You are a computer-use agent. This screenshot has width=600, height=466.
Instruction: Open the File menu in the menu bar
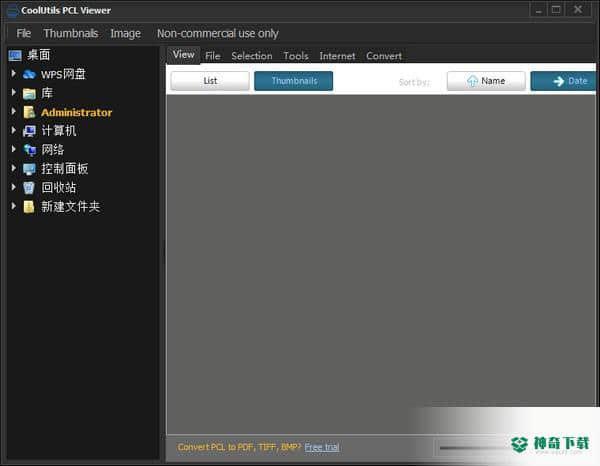click(x=23, y=33)
